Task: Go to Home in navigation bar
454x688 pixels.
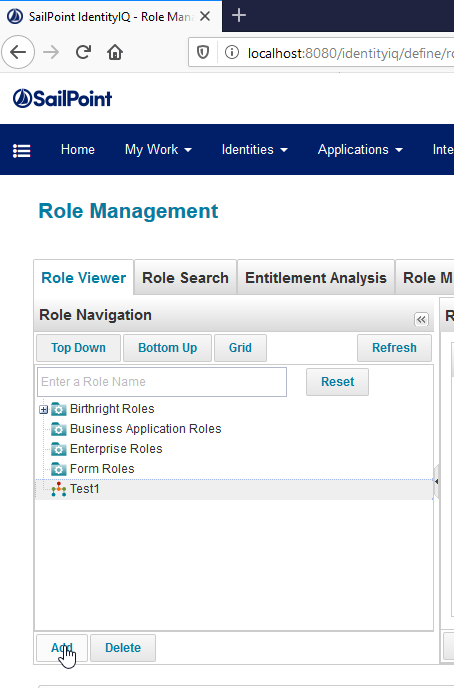Action: tap(78, 150)
